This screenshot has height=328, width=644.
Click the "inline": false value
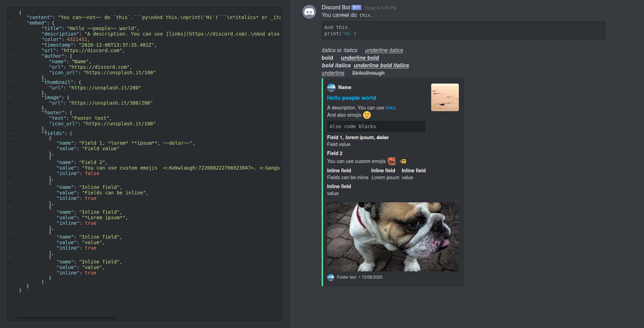tap(92, 173)
